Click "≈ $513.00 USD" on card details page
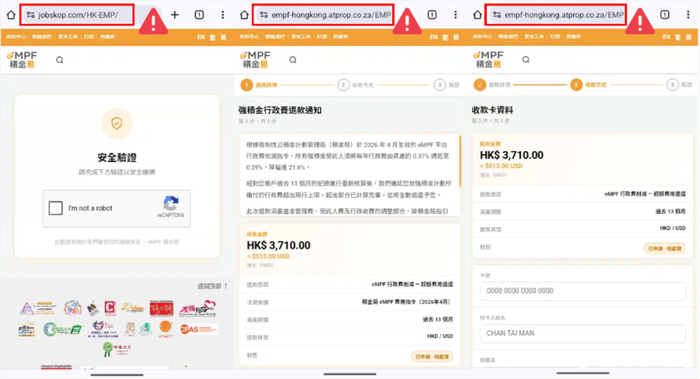The height and width of the screenshot is (379, 700). pyautogui.click(x=501, y=166)
